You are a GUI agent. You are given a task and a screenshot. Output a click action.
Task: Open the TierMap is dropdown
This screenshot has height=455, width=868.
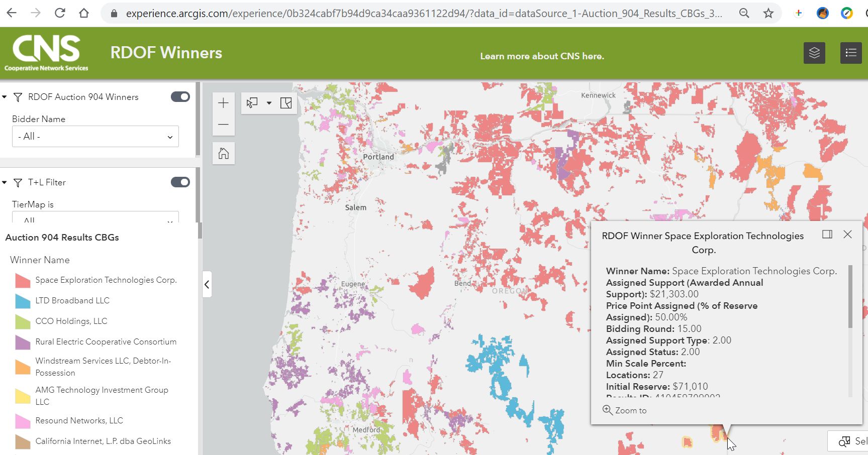95,217
